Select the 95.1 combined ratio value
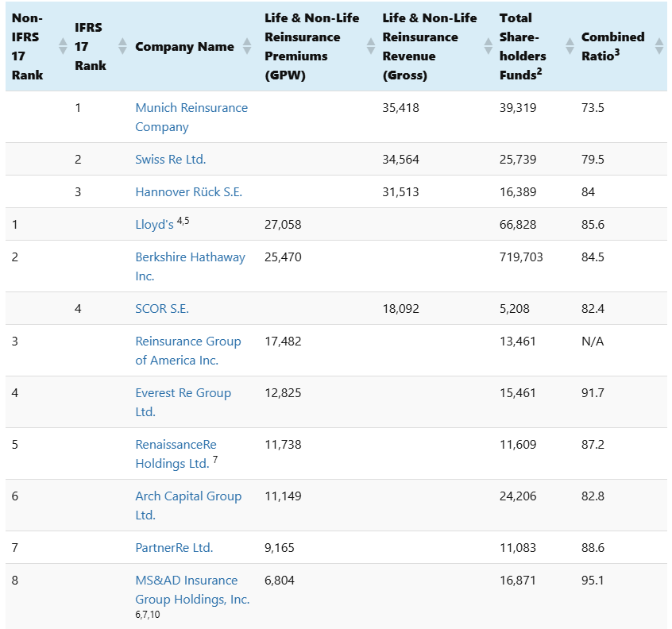The height and width of the screenshot is (629, 672). (x=593, y=581)
